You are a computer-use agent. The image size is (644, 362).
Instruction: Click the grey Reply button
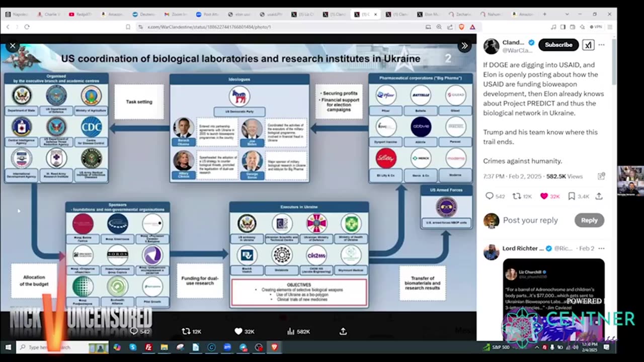pos(589,220)
